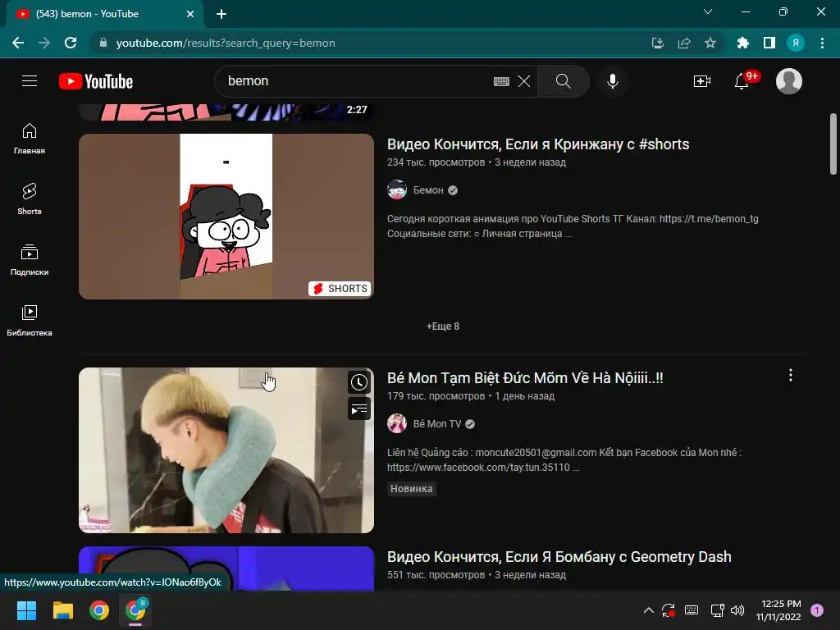Open the YouTube hamburger guide menu
The image size is (840, 630).
click(x=30, y=81)
